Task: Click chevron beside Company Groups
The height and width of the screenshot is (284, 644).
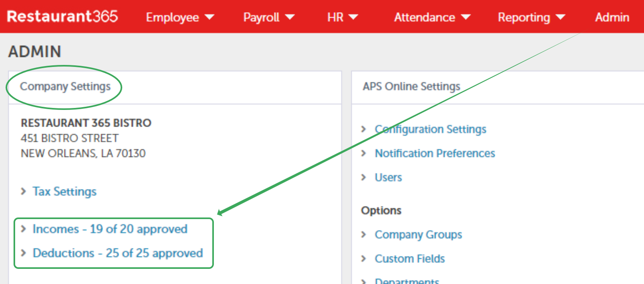Action: coord(363,234)
